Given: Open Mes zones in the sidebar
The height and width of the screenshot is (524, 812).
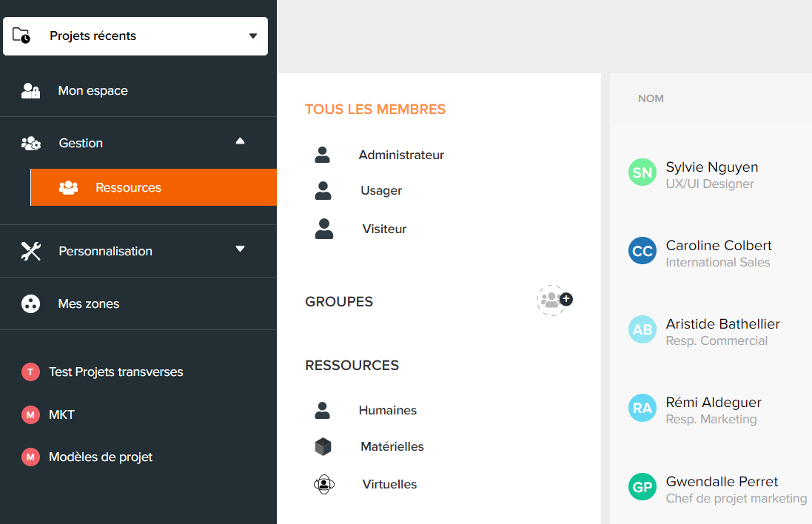Looking at the screenshot, I should tap(138, 304).
